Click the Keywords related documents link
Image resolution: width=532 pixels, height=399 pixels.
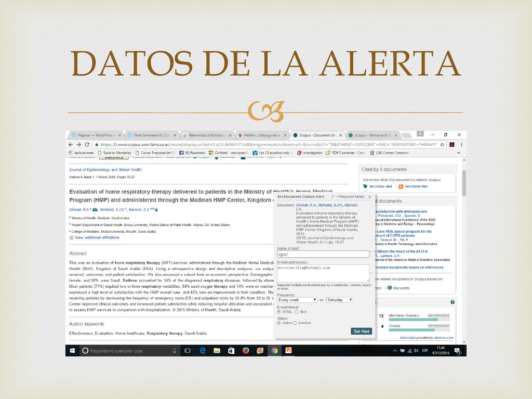point(402,288)
